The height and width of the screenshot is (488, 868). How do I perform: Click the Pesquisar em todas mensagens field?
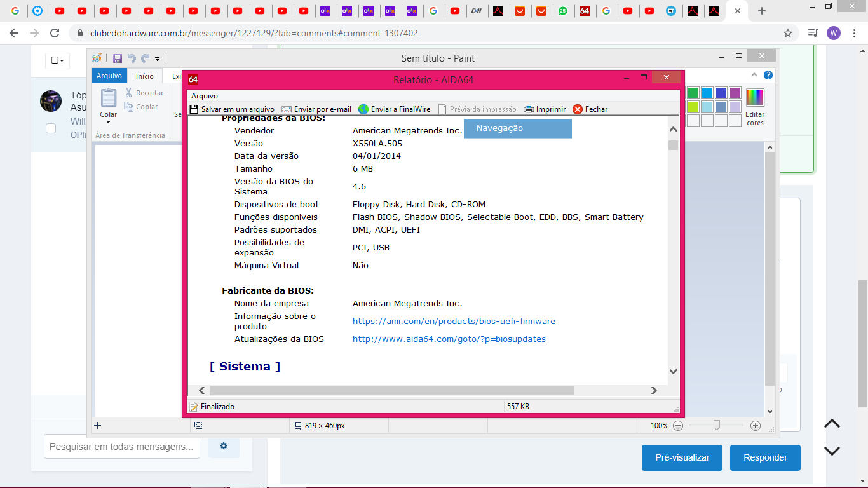[122, 447]
